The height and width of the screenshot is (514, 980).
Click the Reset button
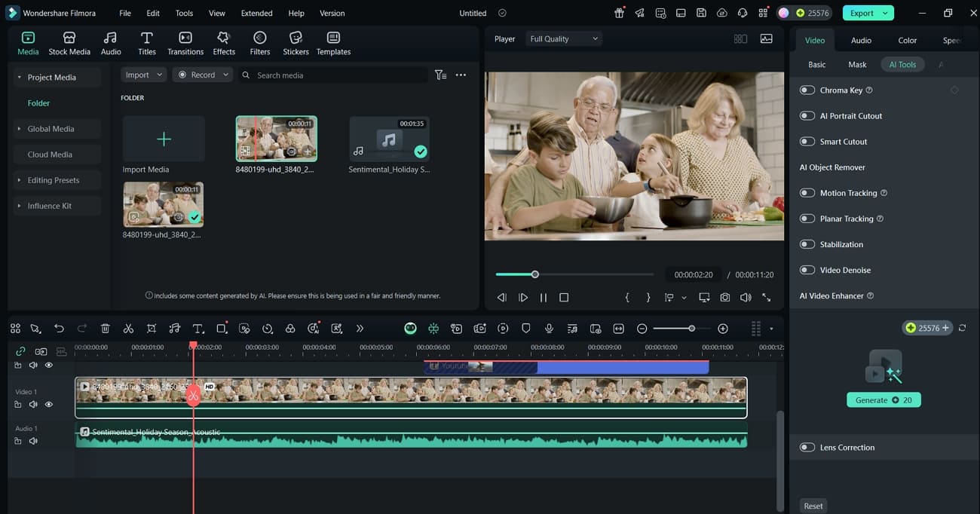[813, 506]
